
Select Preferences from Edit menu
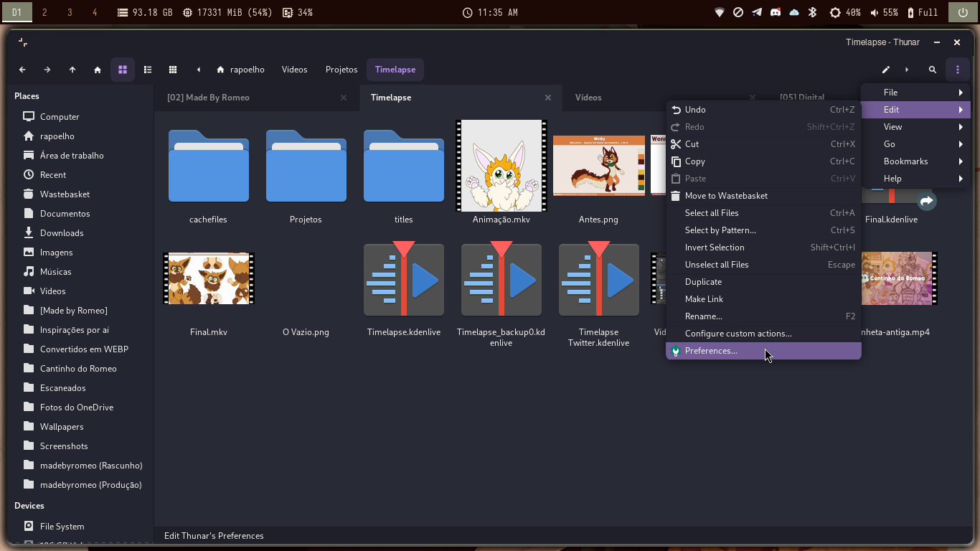[711, 351]
